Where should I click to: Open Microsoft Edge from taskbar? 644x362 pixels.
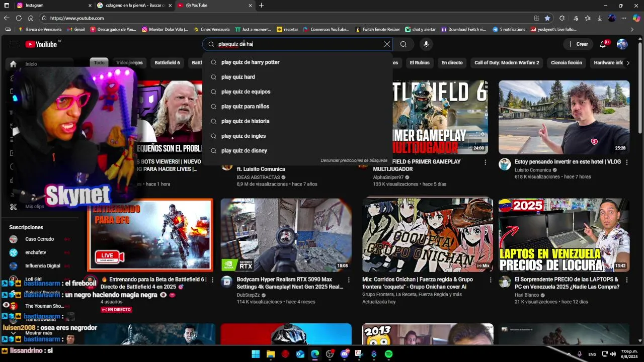tap(314, 354)
